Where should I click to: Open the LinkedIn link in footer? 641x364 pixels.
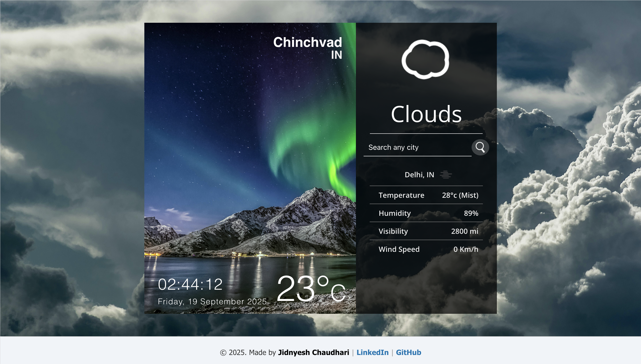pos(372,352)
